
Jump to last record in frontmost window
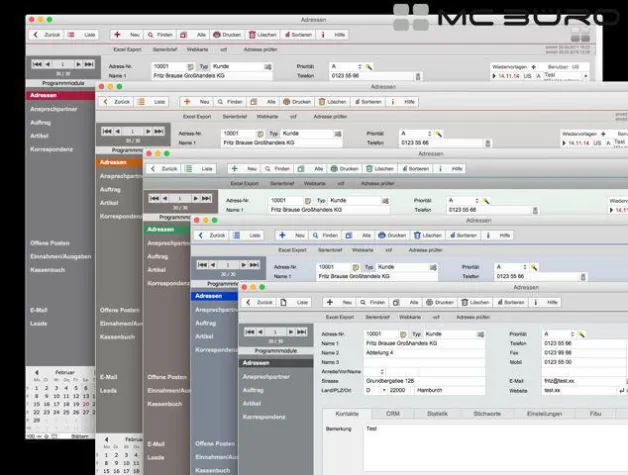pos(301,333)
